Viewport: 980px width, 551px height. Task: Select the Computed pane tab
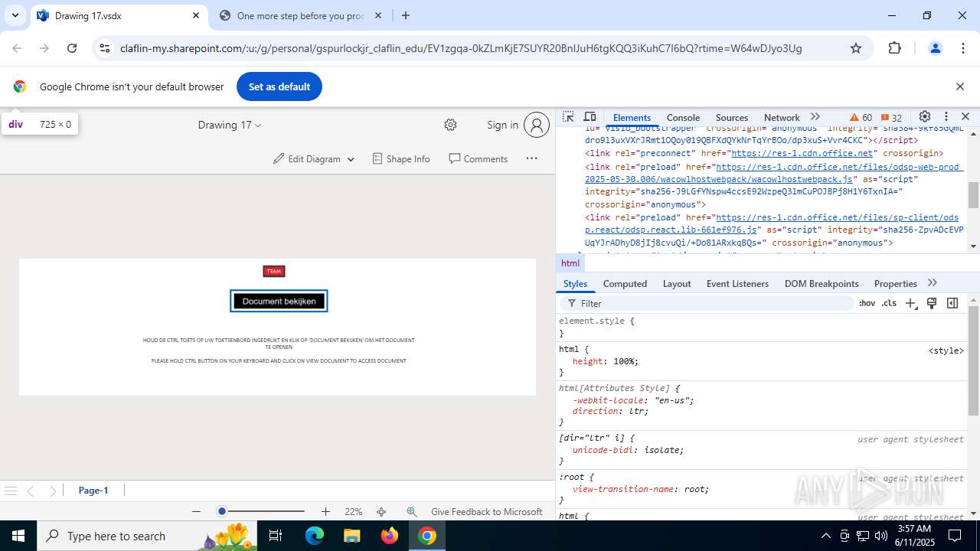[625, 283]
